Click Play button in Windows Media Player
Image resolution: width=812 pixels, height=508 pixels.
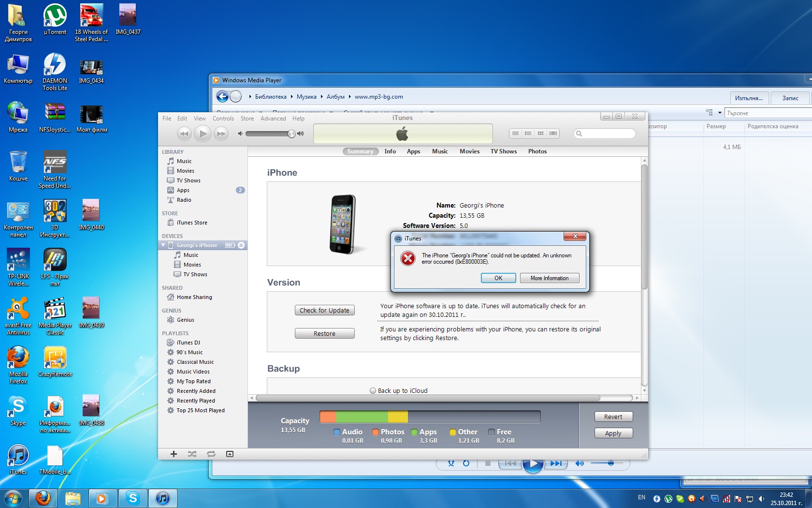pyautogui.click(x=533, y=463)
